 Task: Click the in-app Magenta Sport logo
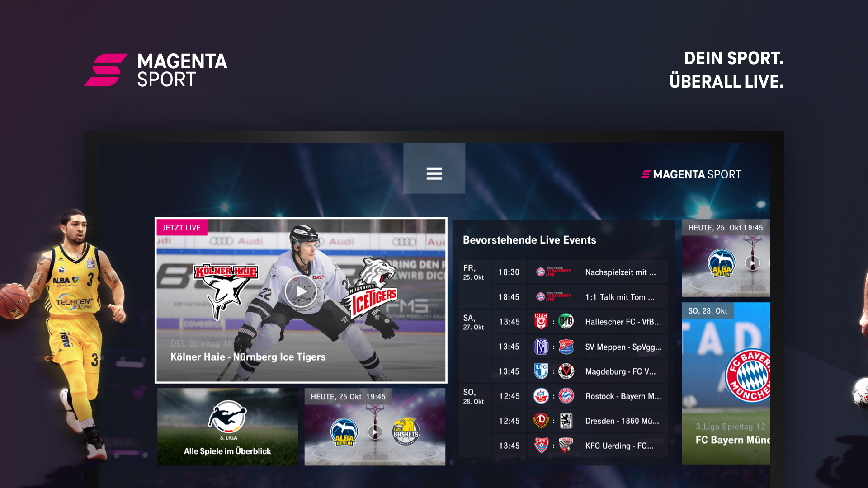tap(691, 174)
